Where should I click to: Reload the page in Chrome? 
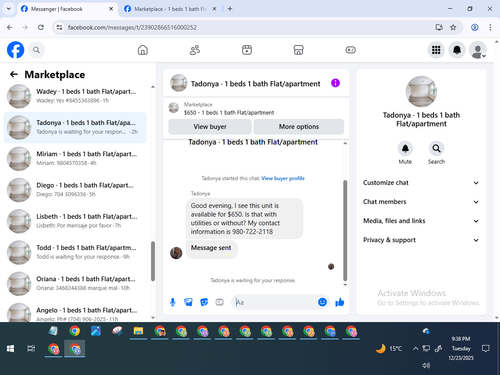[x=41, y=27]
